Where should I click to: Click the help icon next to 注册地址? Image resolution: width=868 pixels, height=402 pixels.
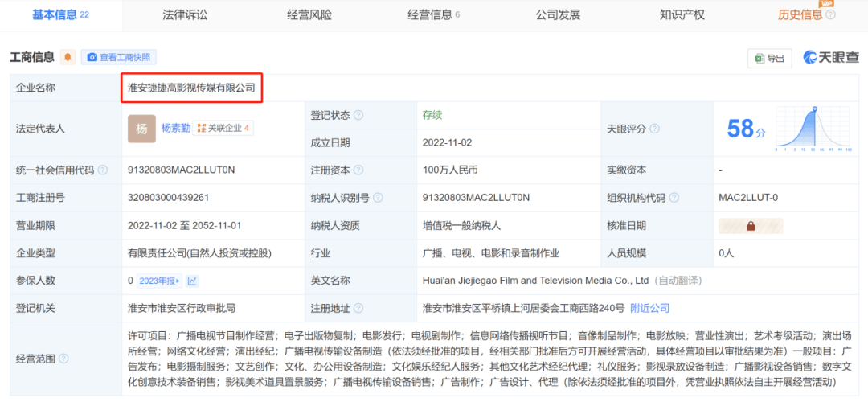pos(358,308)
